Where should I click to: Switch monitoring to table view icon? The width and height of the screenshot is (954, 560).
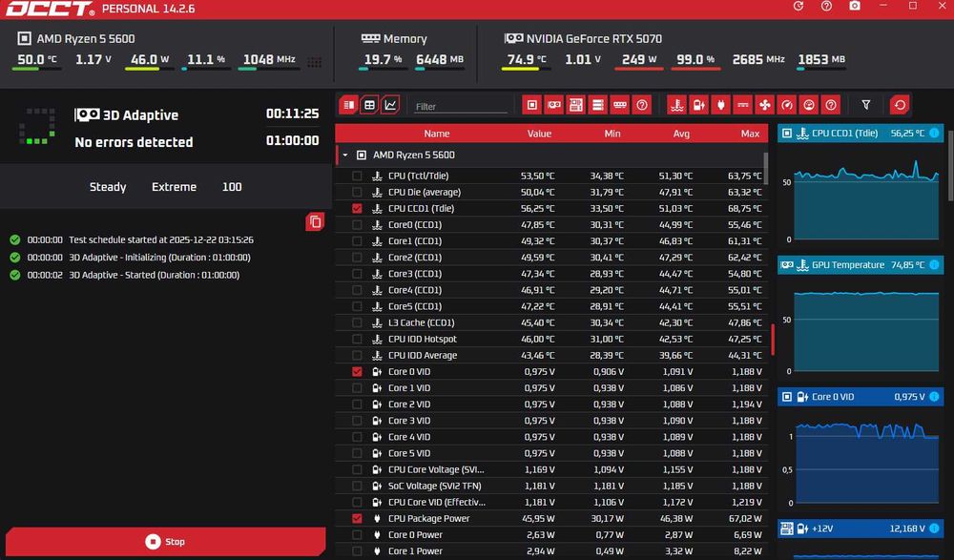point(369,105)
